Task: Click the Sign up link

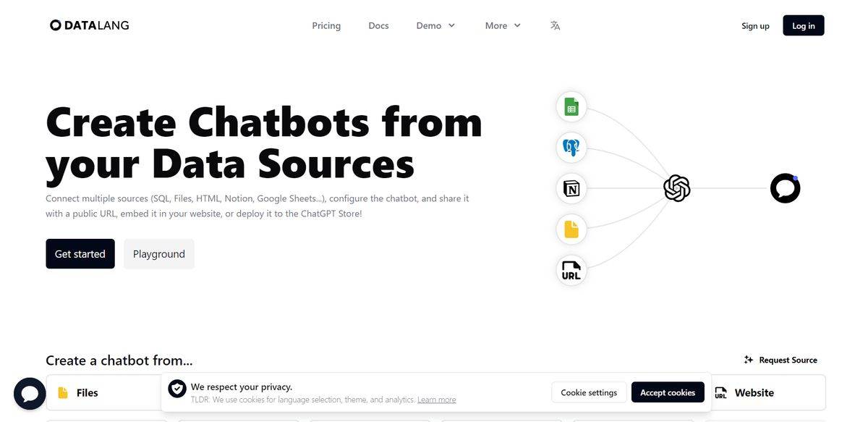Action: 755,25
